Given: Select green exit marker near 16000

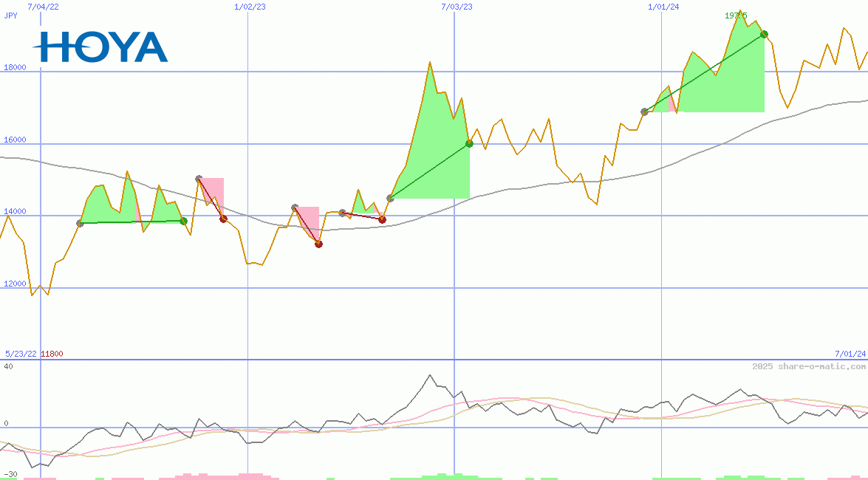Looking at the screenshot, I should pyautogui.click(x=469, y=143).
